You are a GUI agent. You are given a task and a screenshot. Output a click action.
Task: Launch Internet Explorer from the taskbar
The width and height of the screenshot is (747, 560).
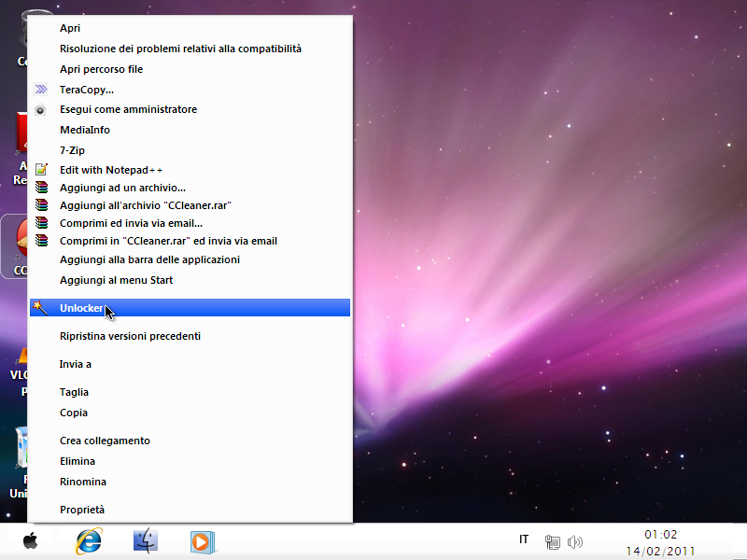[89, 541]
